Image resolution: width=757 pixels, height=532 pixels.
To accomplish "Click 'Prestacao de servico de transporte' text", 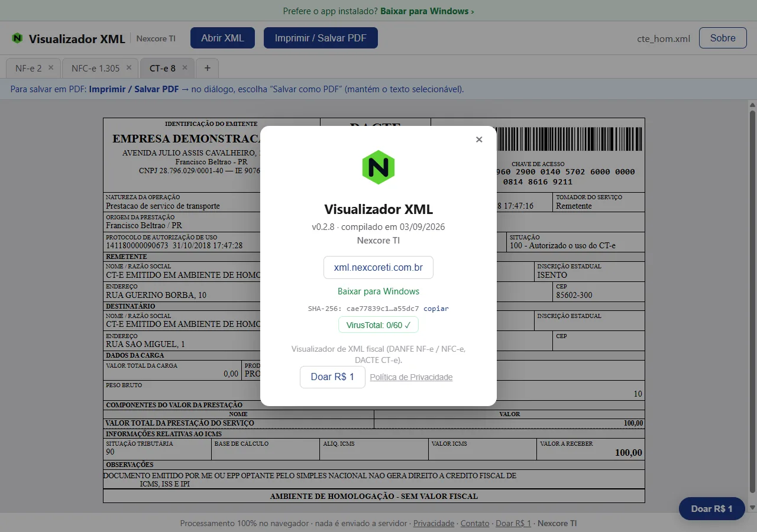I will pos(163,206).
